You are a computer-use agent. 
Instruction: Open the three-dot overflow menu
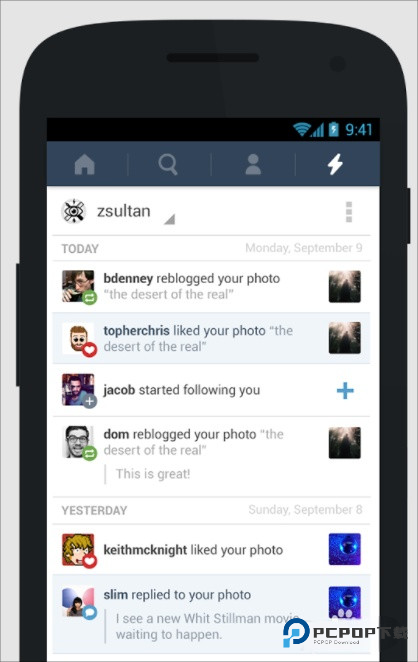tap(349, 212)
